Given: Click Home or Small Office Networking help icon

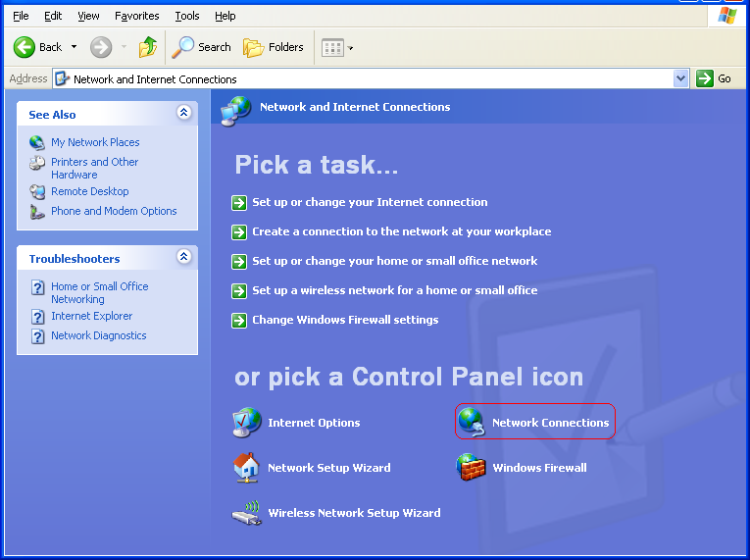Looking at the screenshot, I should pyautogui.click(x=38, y=287).
